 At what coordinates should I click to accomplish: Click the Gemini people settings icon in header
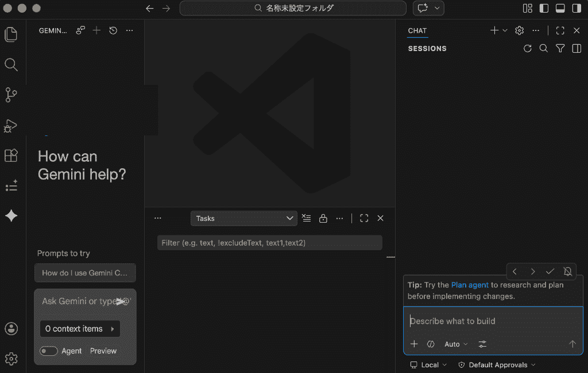tap(80, 30)
